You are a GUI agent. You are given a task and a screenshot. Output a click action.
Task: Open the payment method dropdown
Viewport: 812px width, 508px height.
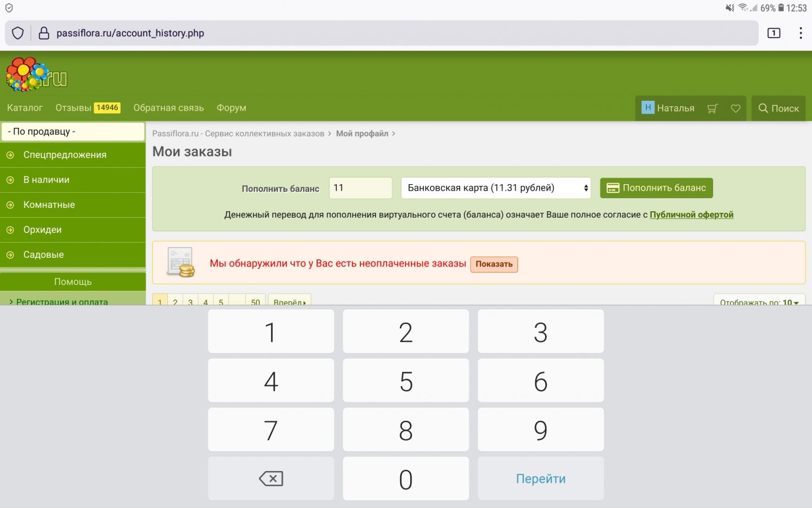pos(495,188)
